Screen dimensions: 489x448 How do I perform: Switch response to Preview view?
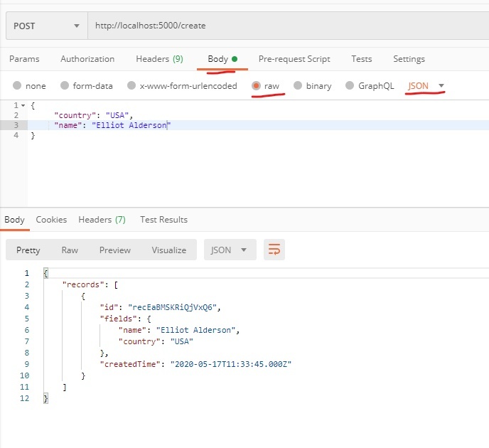[x=115, y=250]
